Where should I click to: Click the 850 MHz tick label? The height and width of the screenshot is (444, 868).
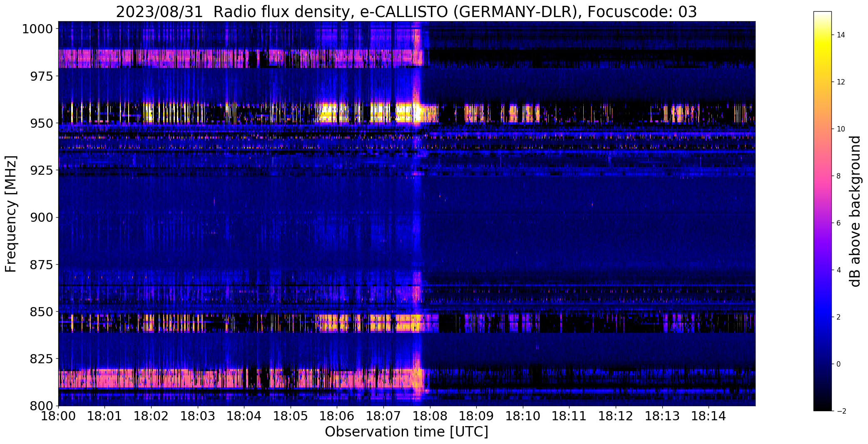click(41, 312)
